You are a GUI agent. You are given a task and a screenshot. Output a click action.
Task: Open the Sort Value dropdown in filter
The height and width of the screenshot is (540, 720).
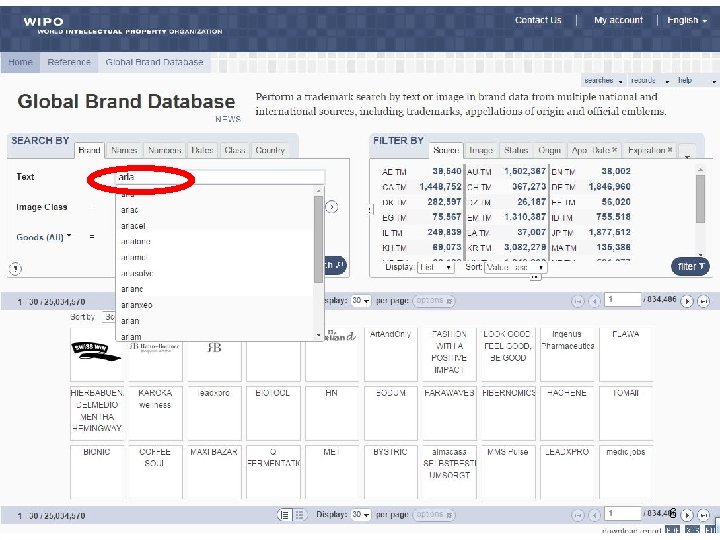tap(515, 267)
